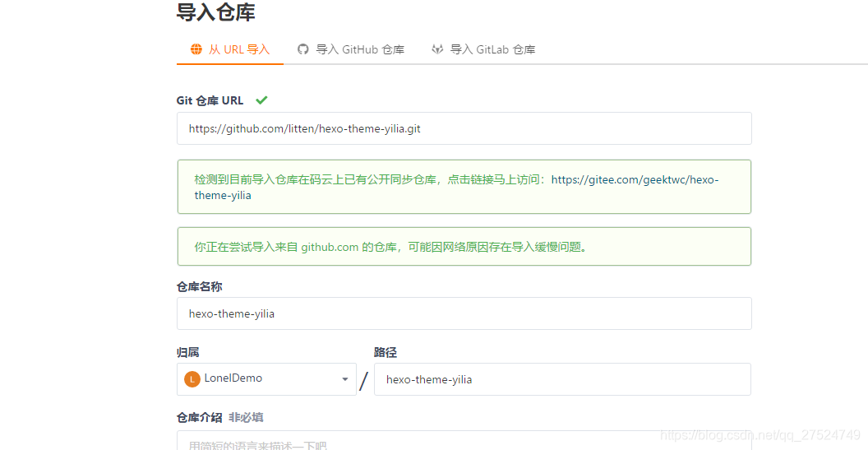The height and width of the screenshot is (450, 868).
Task: Click the orange L avatar icon
Action: 192,379
